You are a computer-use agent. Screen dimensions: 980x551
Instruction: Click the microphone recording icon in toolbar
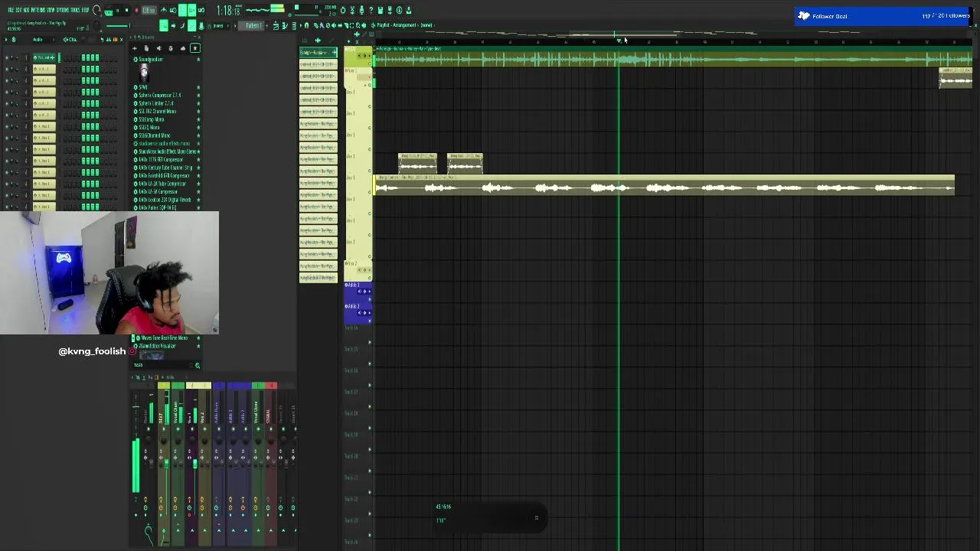361,10
